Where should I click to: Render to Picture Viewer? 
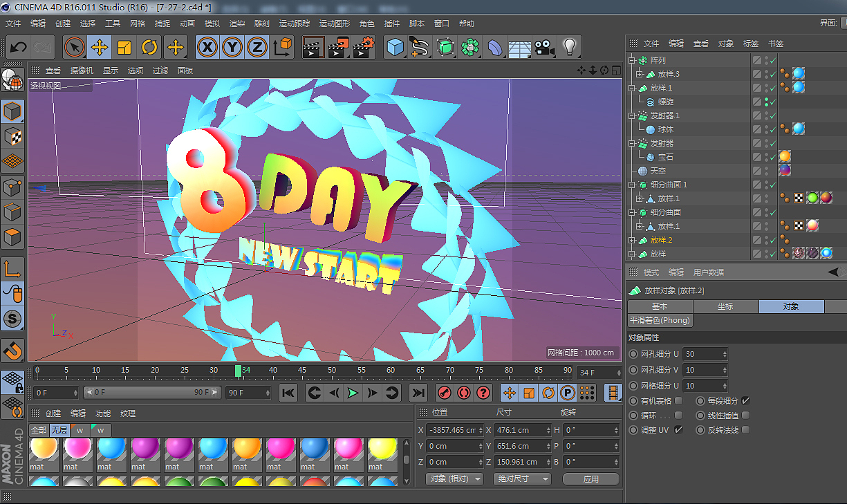tap(339, 48)
